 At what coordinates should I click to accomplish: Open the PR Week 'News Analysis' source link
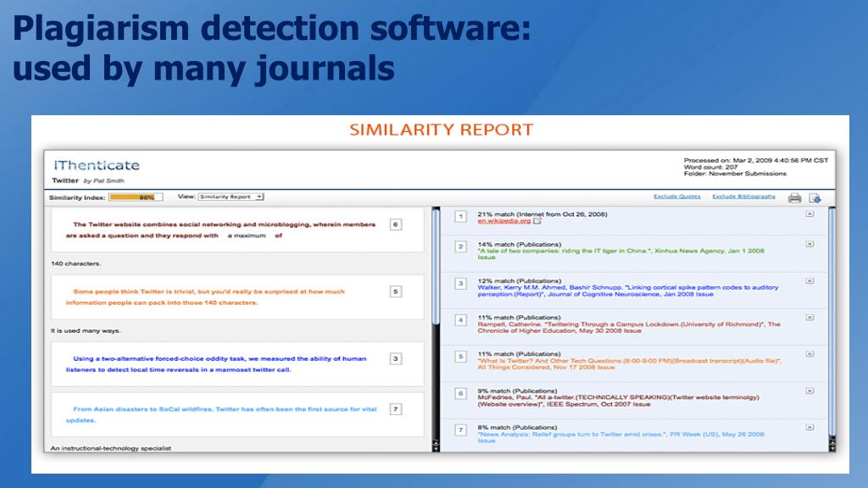(x=620, y=437)
